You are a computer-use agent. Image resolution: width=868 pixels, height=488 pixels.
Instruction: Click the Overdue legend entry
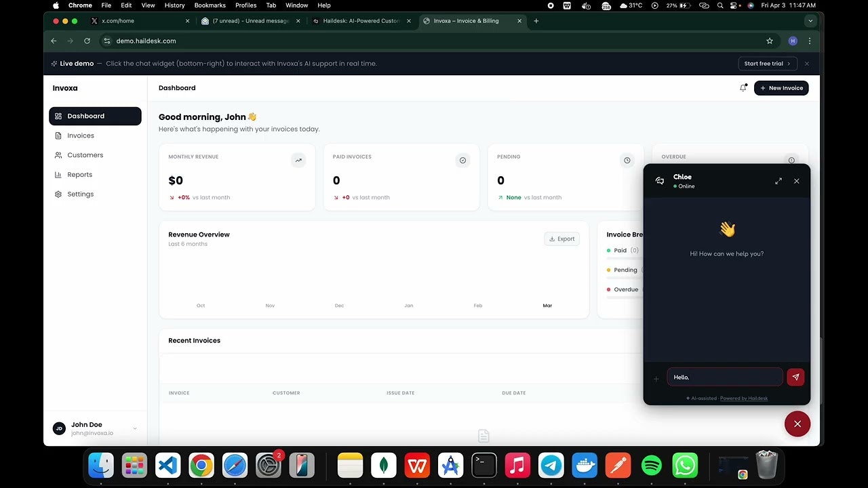tap(624, 289)
